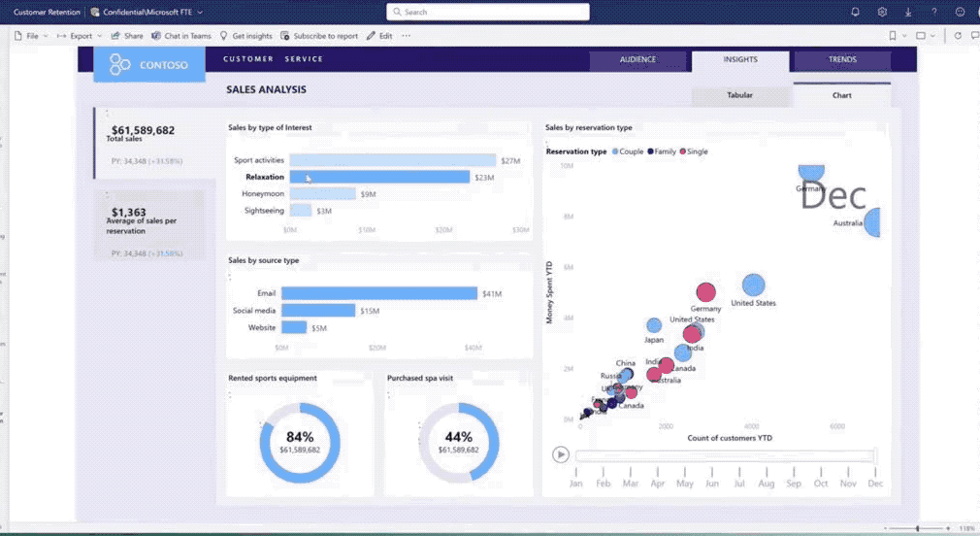Click the "Sales by type of Interest" title
Screen dimensions: 980x536
[270, 127]
